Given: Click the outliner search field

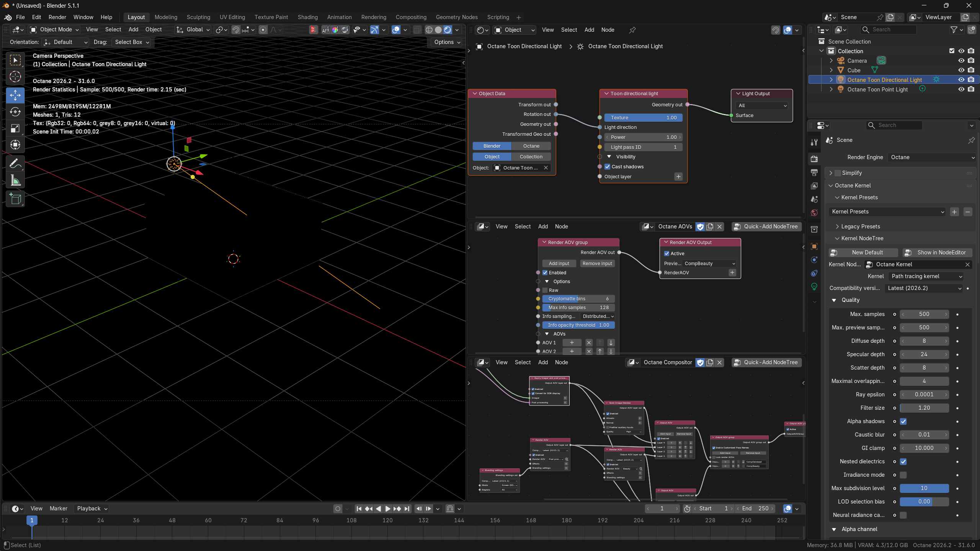Looking at the screenshot, I should click(888, 30).
